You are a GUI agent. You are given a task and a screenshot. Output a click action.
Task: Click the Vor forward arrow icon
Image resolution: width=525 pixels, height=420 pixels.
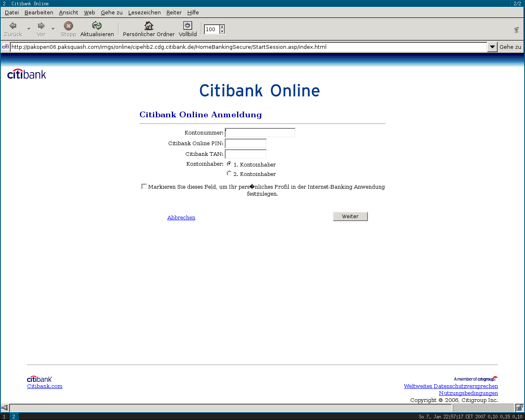pyautogui.click(x=41, y=26)
